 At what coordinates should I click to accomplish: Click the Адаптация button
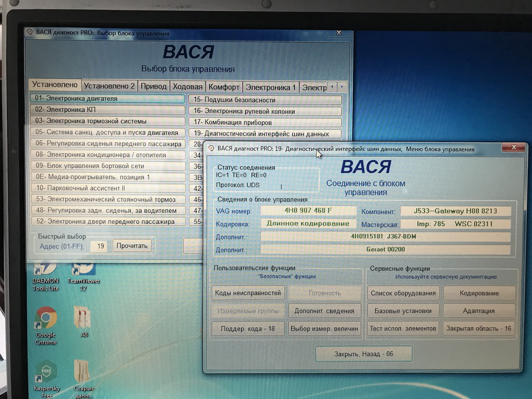pyautogui.click(x=479, y=311)
